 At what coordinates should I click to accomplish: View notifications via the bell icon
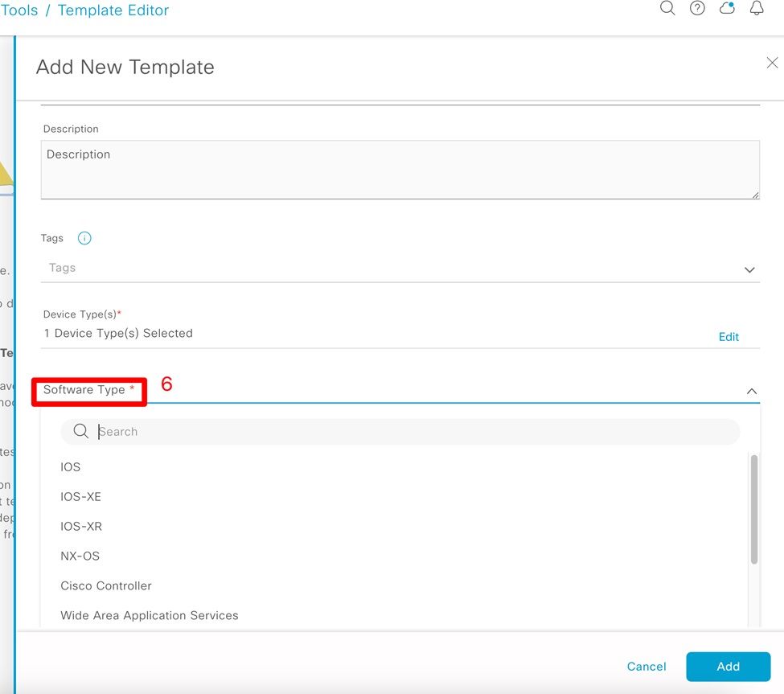[x=756, y=8]
